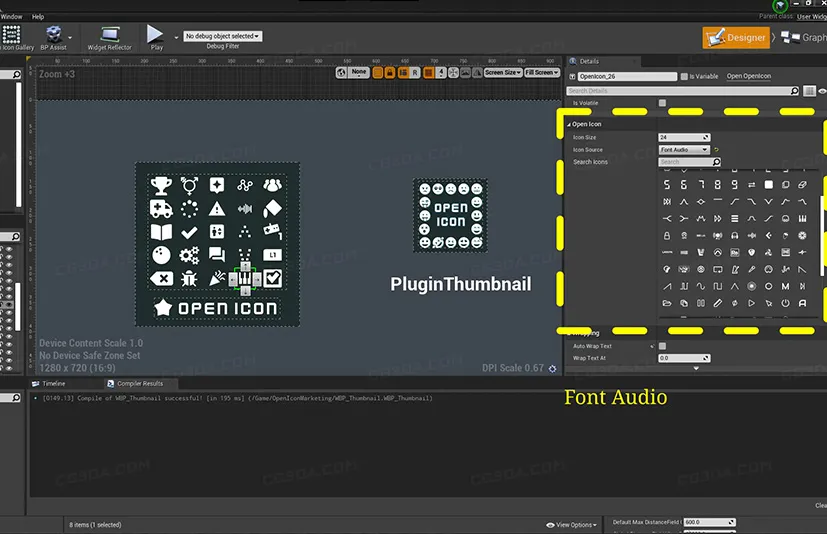Screen dimensions: 827x534
Task: Toggle the R respect-locks viewport button
Action: [415, 72]
